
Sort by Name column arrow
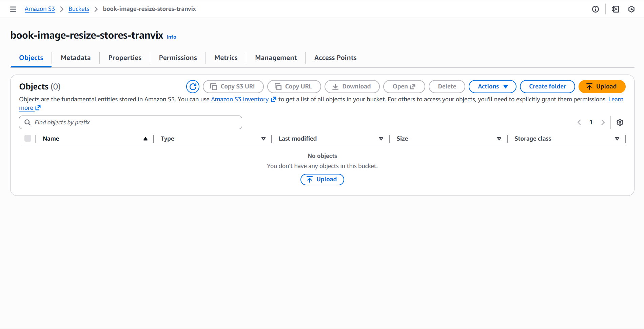coord(145,139)
